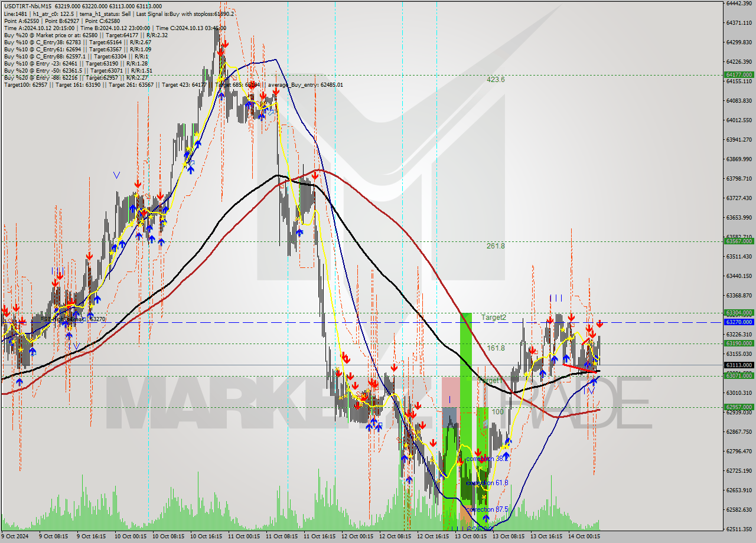The image size is (756, 543).
Task: Click the '12 Oct 00:15' time label
Action: [357, 537]
